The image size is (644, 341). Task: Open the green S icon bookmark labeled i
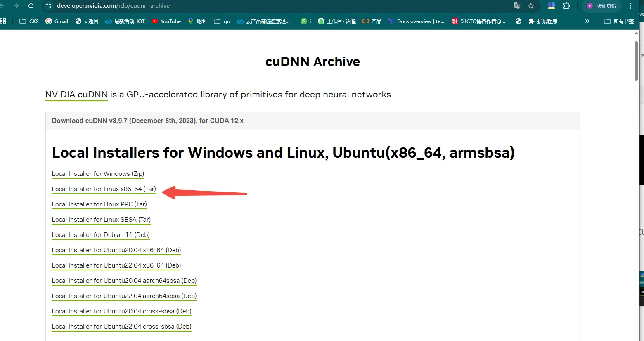pos(306,21)
